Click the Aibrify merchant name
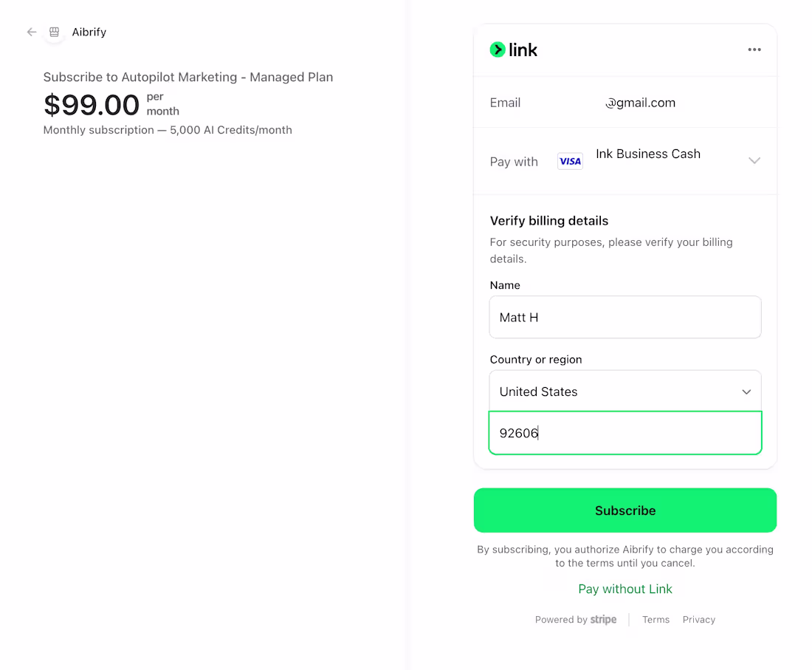Image resolution: width=812 pixels, height=670 pixels. [x=89, y=32]
